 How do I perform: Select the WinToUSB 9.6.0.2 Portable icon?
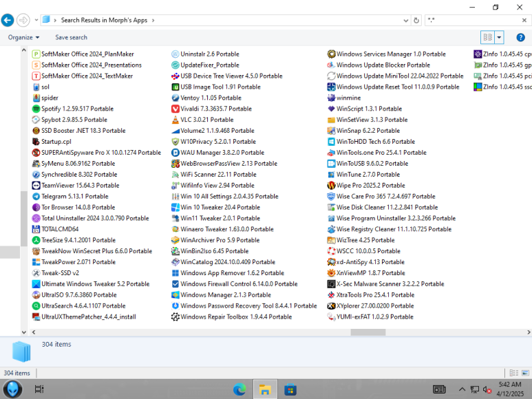coord(331,164)
